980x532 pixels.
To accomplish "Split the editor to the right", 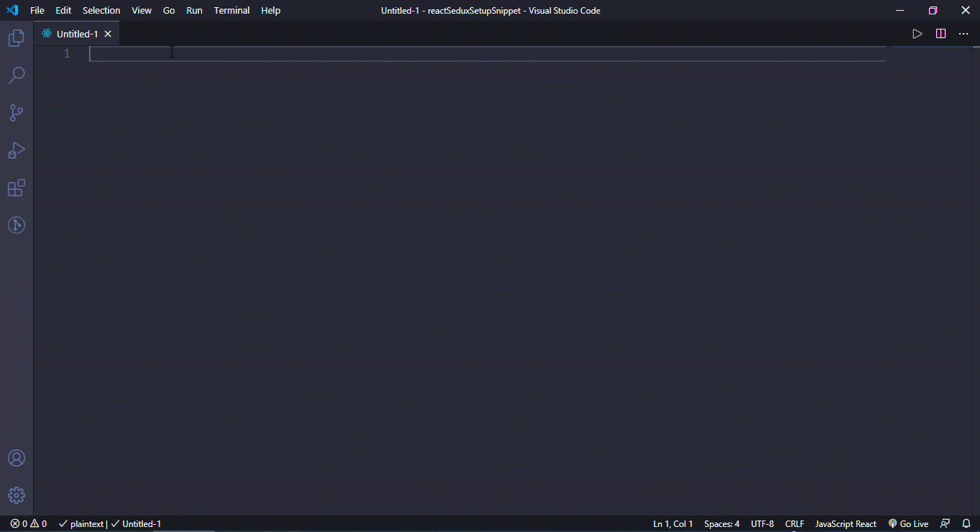I will (x=940, y=34).
